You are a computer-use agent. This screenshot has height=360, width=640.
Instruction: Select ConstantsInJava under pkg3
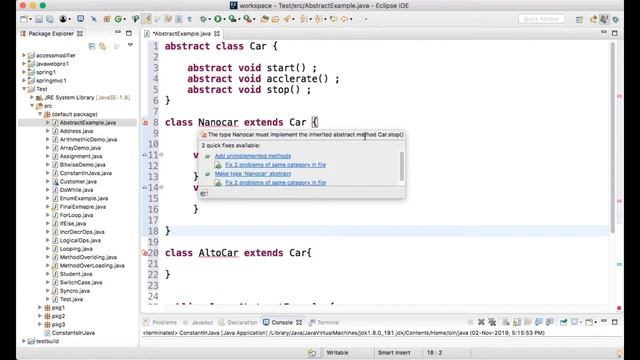tap(73, 333)
